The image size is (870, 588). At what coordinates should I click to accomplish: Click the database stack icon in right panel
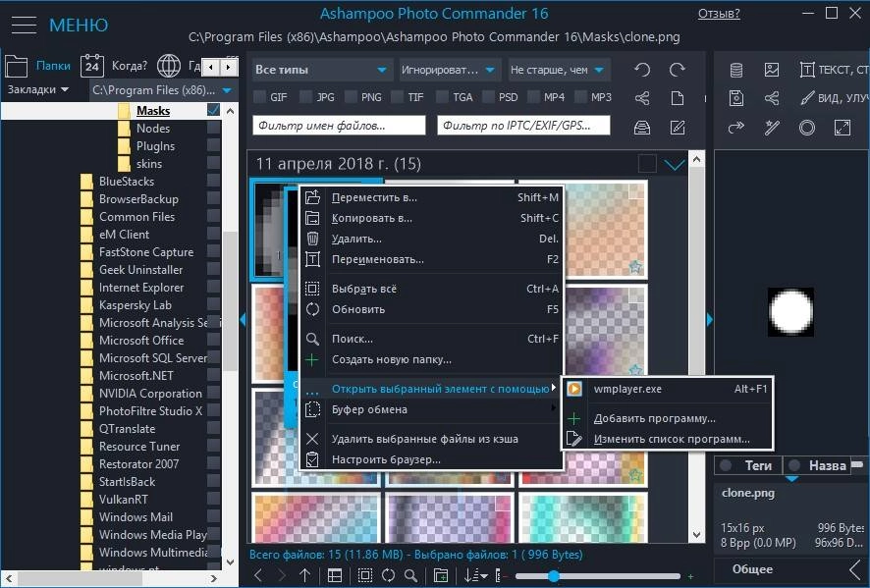[x=736, y=70]
